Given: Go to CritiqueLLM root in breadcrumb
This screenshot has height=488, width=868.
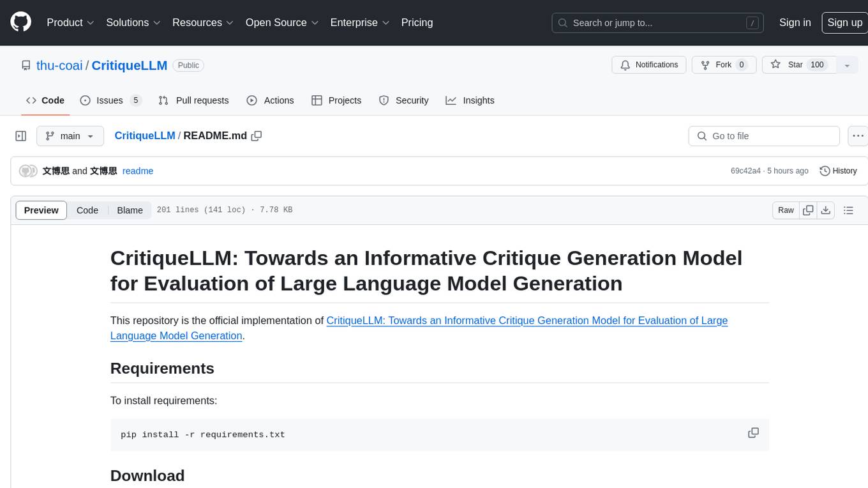Looking at the screenshot, I should tap(145, 135).
